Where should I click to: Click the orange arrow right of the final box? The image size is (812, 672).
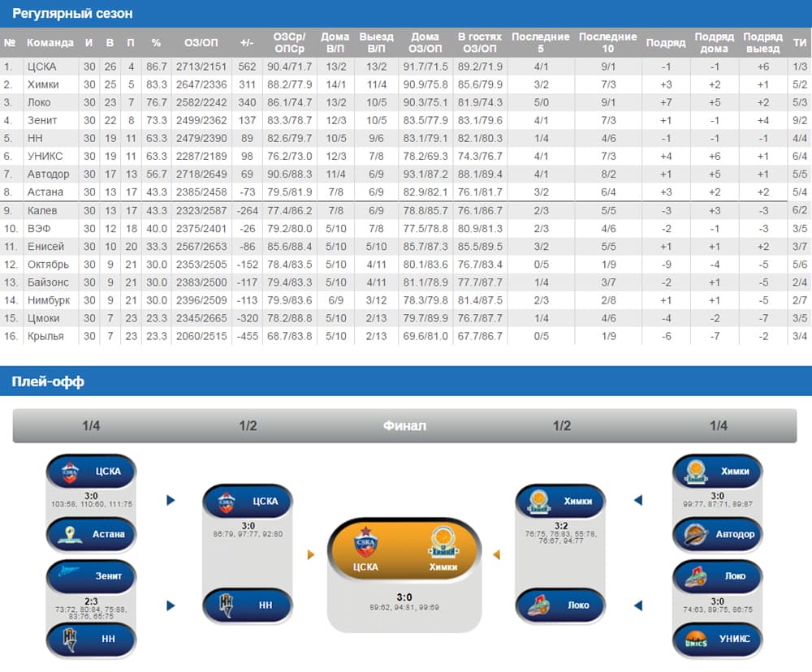tap(497, 555)
